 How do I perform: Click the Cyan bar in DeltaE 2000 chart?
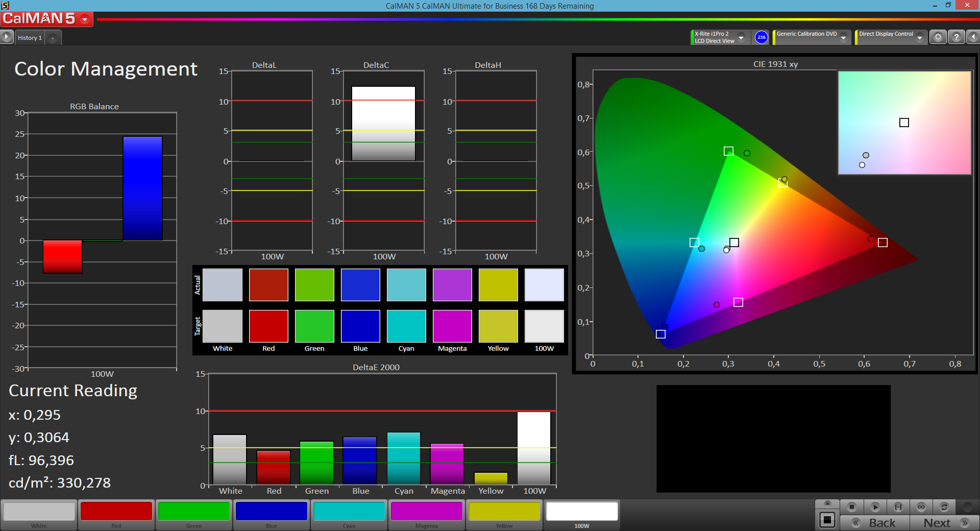[x=404, y=458]
